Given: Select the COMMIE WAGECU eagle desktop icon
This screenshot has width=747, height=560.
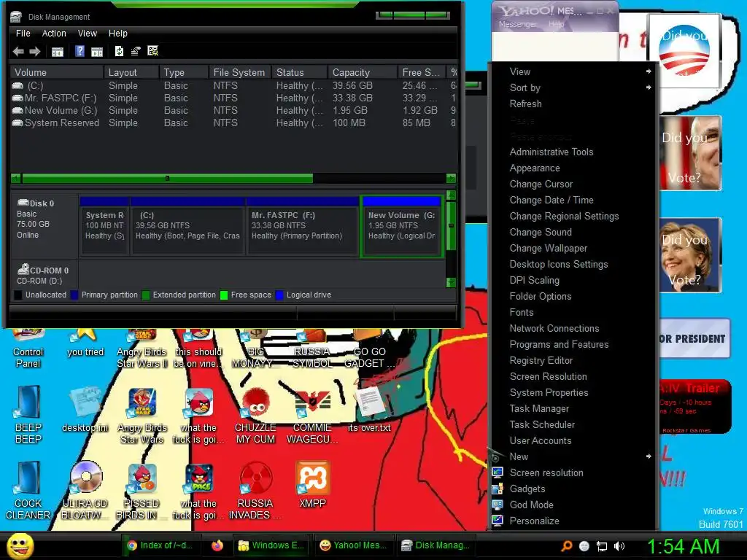Looking at the screenshot, I should [312, 418].
